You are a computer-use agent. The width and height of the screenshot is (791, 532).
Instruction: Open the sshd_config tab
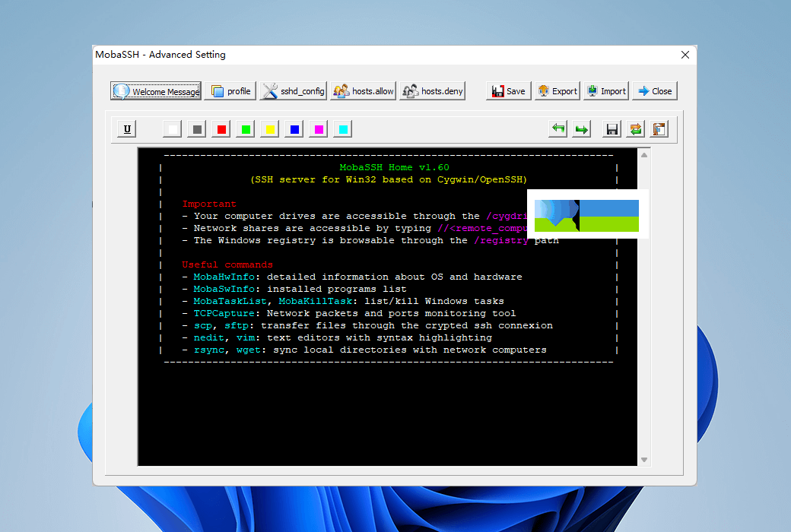pos(293,91)
